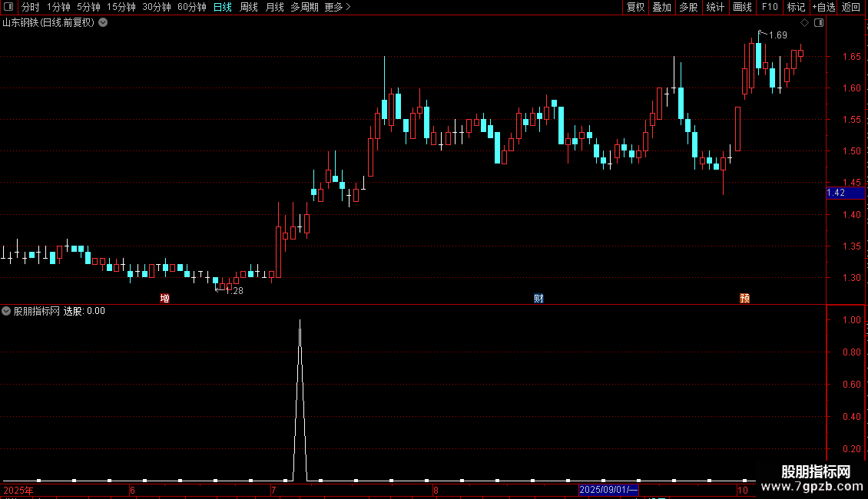This screenshot has width=868, height=499.
Task: Click the 预 forecast marker
Action: coord(744,298)
